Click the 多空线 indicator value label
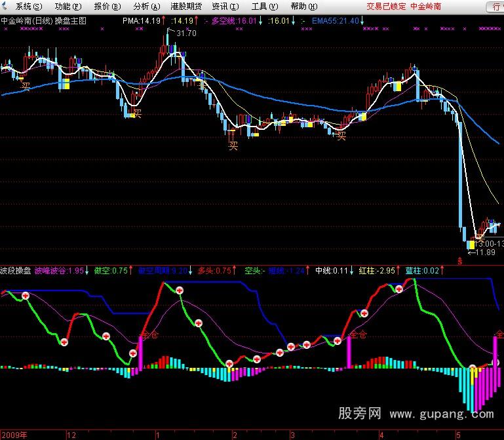 234,21
